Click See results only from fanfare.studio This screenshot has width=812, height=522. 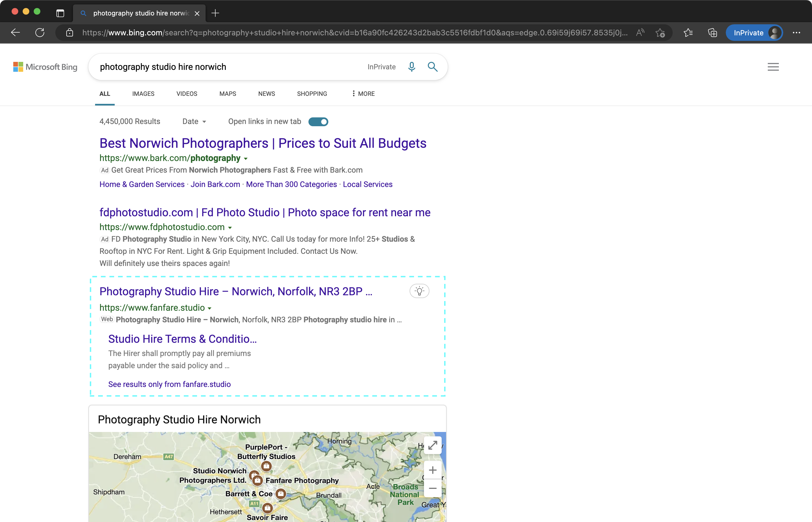(x=169, y=384)
